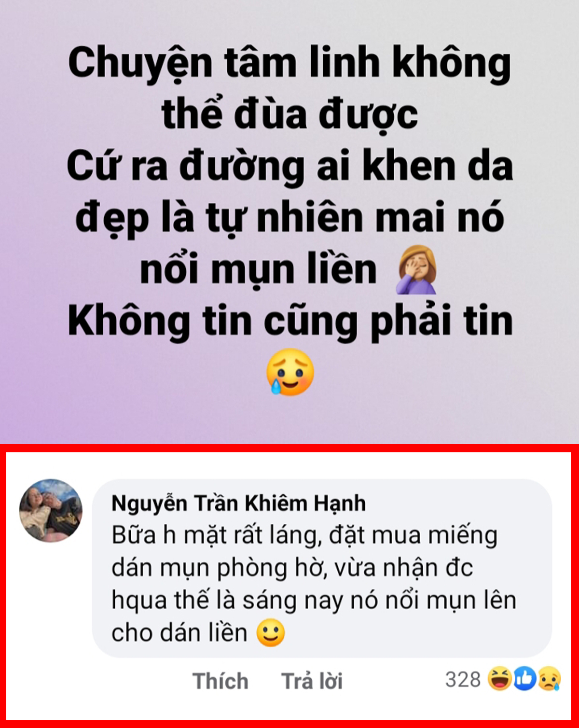Click the "Không tin cũng phải tin" line
579x728 pixels.
(x=290, y=321)
